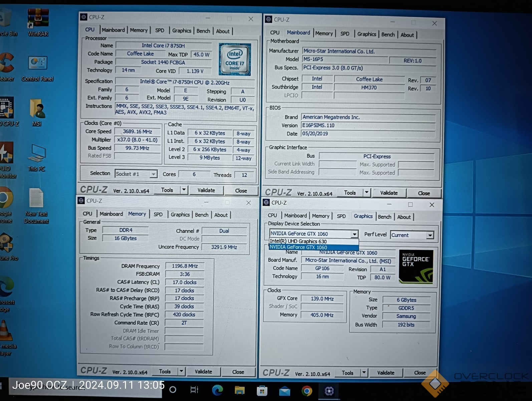Screen dimensions: 532x401
Task: Click Close button in Mainboard window
Action: pyautogui.click(x=424, y=193)
